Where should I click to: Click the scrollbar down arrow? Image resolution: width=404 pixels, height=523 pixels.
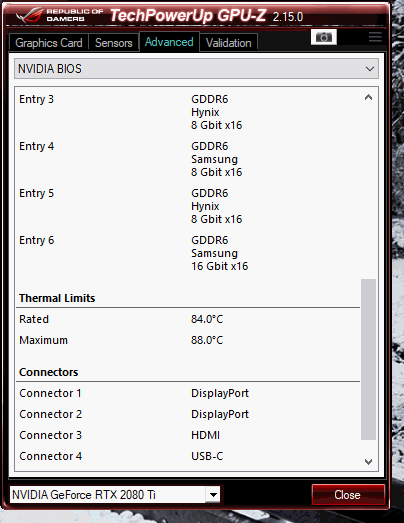[x=368, y=462]
